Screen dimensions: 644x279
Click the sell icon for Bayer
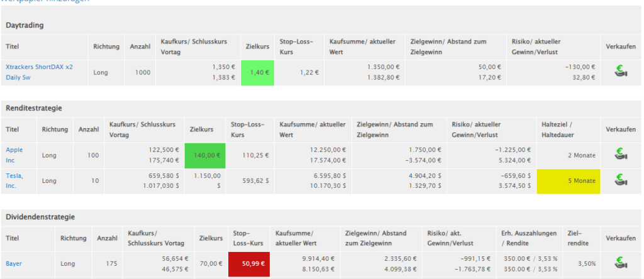(x=621, y=263)
